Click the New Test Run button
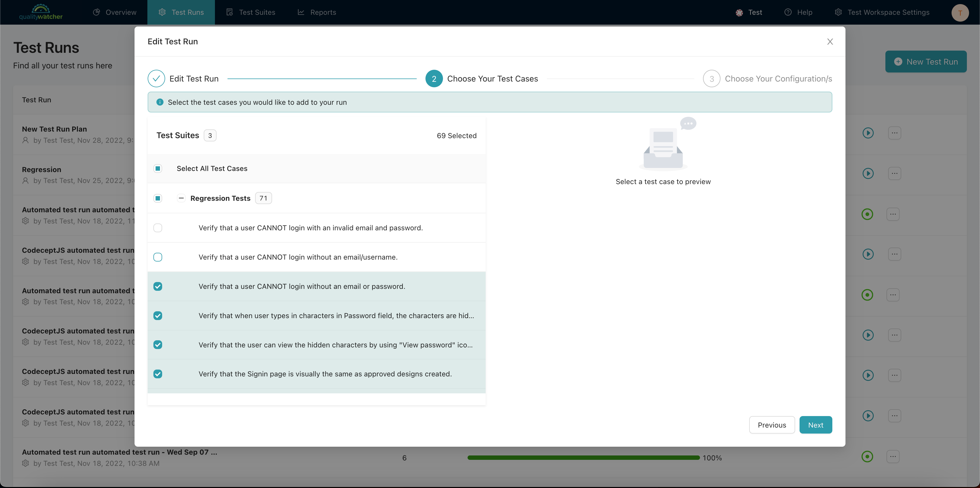This screenshot has height=488, width=980. point(926,62)
